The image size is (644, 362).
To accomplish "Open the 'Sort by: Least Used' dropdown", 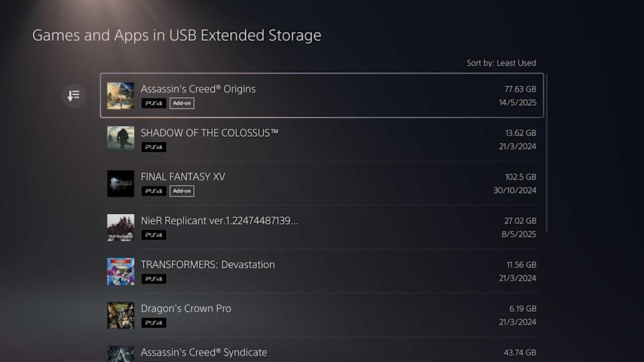I will tap(501, 63).
